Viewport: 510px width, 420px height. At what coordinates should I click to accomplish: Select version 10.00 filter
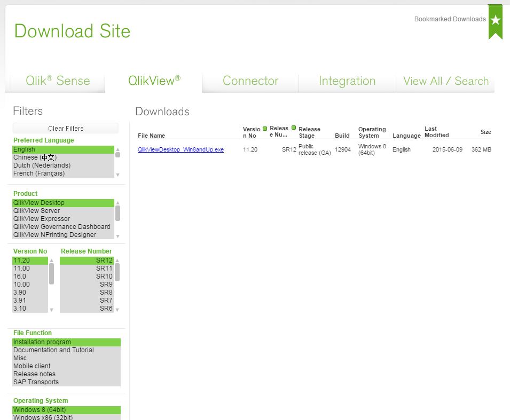[x=30, y=284]
